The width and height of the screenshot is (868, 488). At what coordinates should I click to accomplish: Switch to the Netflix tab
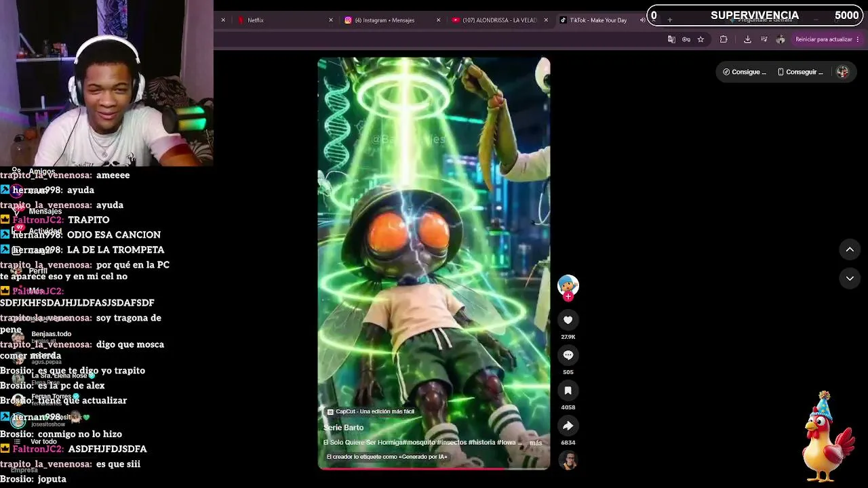tap(285, 20)
